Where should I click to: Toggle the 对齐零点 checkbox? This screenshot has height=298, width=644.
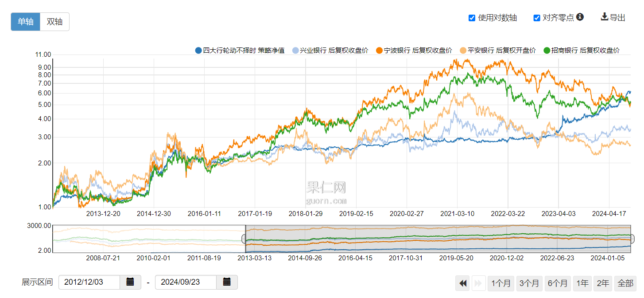pyautogui.click(x=537, y=18)
